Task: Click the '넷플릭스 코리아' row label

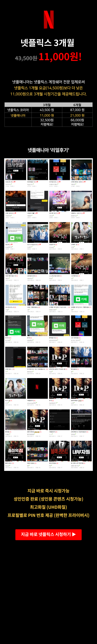Action: point(18,110)
